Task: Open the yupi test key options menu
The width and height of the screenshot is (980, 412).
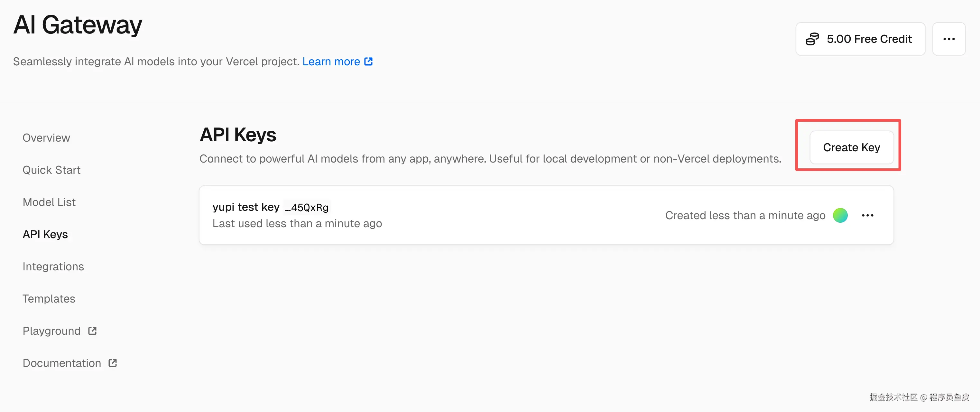Action: tap(867, 215)
